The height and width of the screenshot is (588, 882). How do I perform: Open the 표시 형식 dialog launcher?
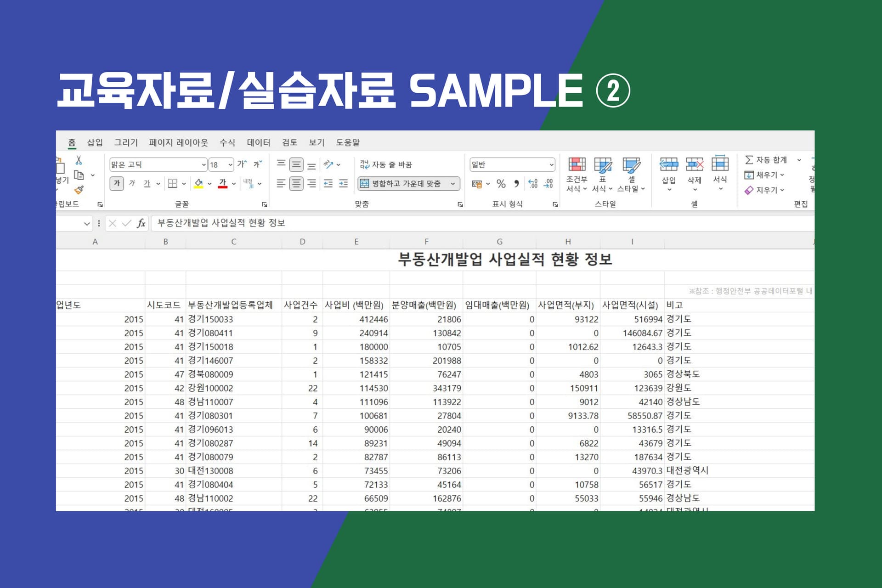(555, 204)
